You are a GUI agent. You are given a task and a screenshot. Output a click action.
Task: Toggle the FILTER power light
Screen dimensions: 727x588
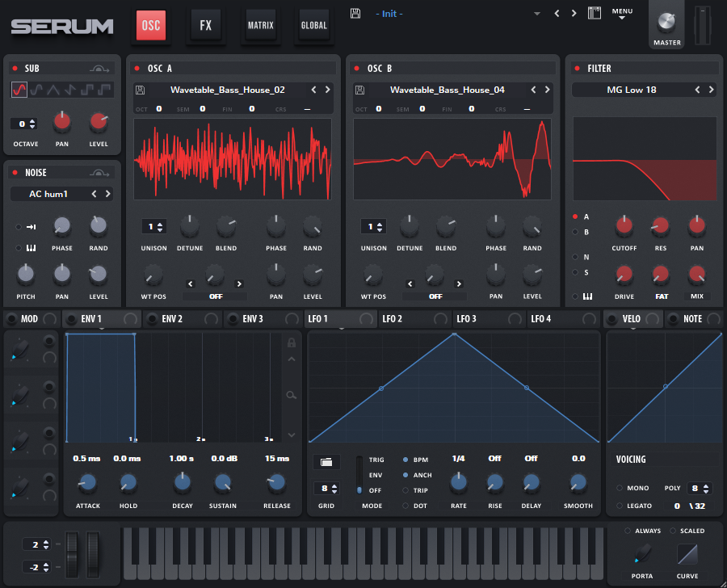pyautogui.click(x=578, y=69)
